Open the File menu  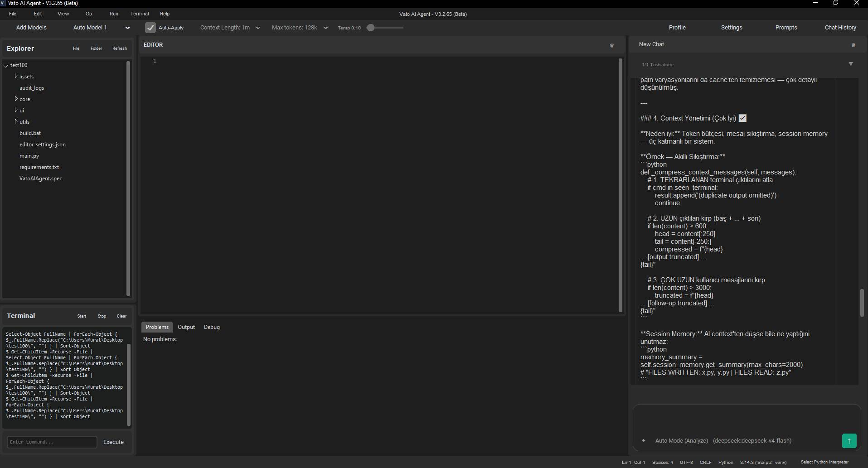click(13, 14)
